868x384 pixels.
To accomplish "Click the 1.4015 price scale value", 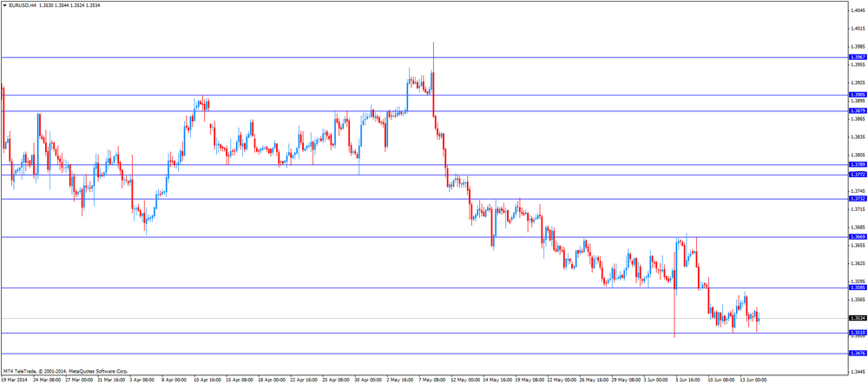I will (858, 29).
